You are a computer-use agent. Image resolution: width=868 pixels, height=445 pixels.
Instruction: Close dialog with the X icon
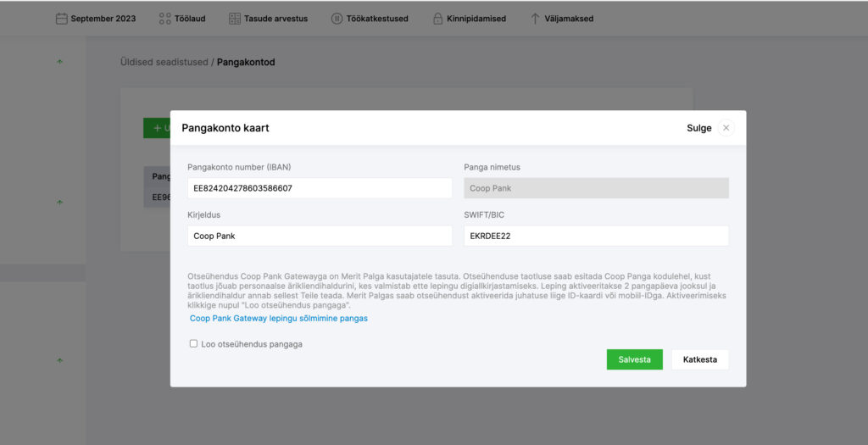click(726, 128)
